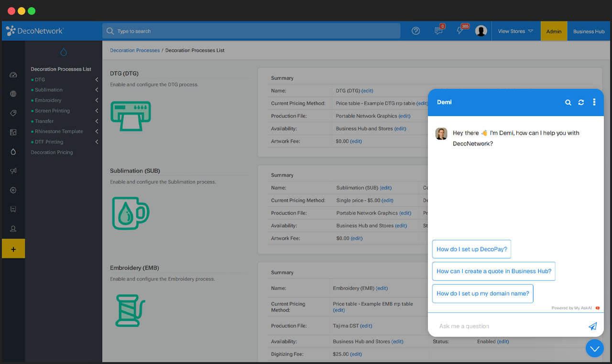612x364 pixels.
Task: Select Decoration Pricing in the side menu
Action: click(52, 152)
